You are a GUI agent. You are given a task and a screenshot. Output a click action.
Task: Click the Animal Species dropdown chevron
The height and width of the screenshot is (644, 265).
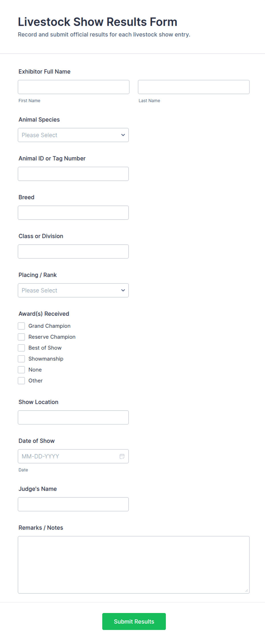click(x=123, y=135)
